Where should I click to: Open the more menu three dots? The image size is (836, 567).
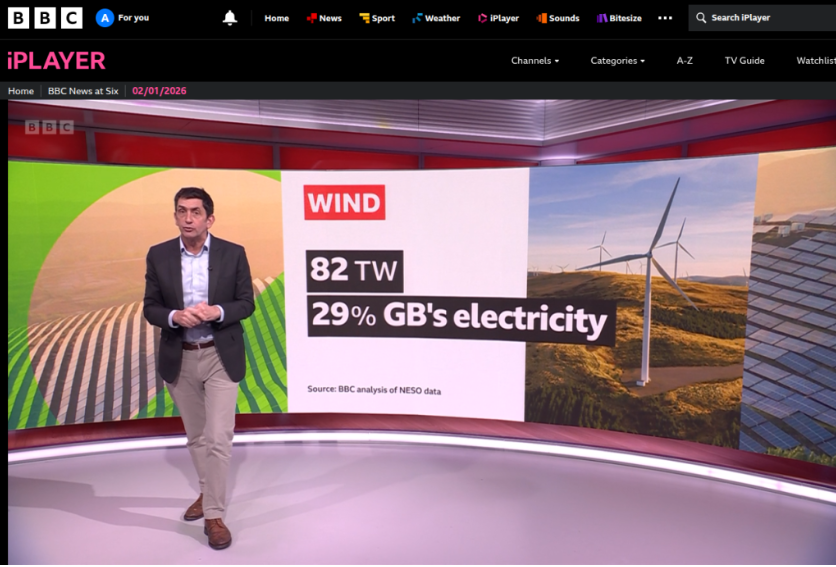(665, 18)
